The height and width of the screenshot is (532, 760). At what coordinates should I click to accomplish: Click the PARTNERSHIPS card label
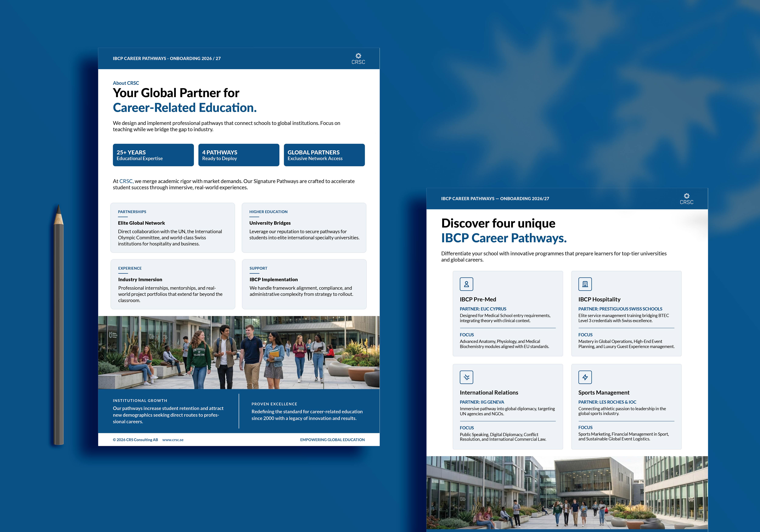click(132, 212)
